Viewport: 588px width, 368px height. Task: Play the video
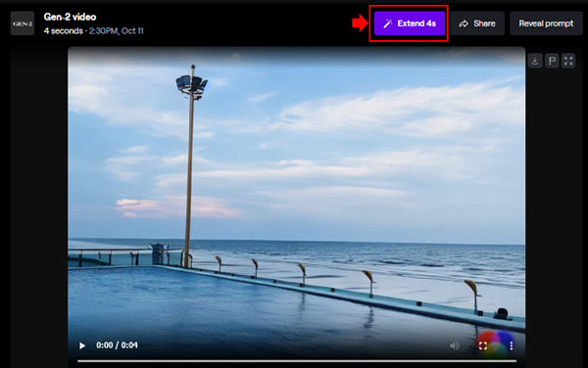pos(82,345)
